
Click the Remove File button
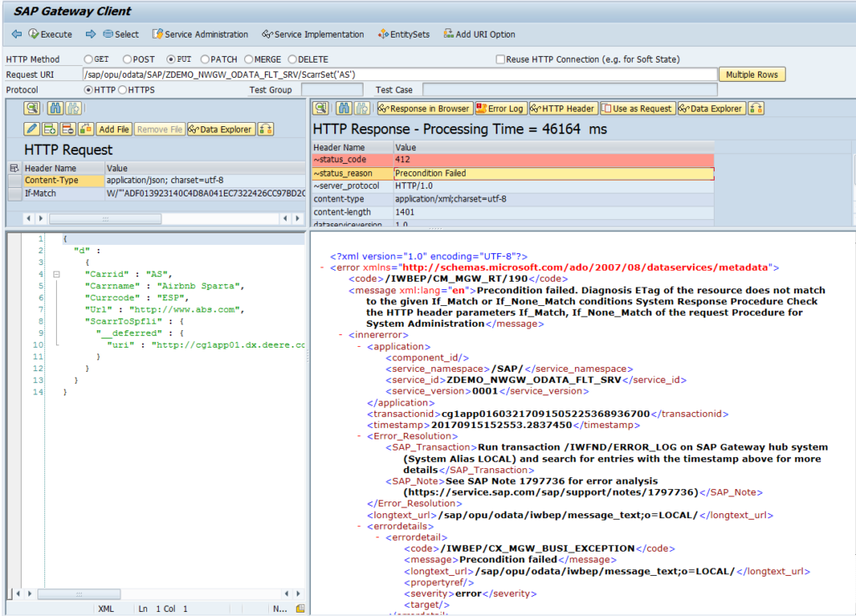click(x=160, y=129)
